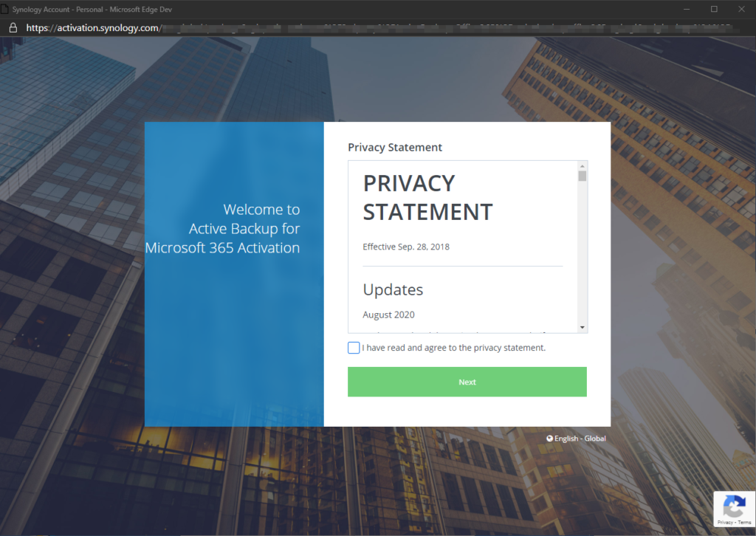The width and height of the screenshot is (756, 536).
Task: Click the reCAPTCHA badge logo
Action: tap(734, 506)
